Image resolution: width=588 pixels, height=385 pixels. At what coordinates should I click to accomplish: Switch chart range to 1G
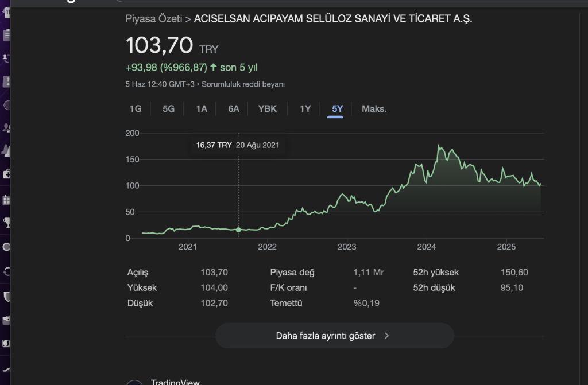(136, 109)
